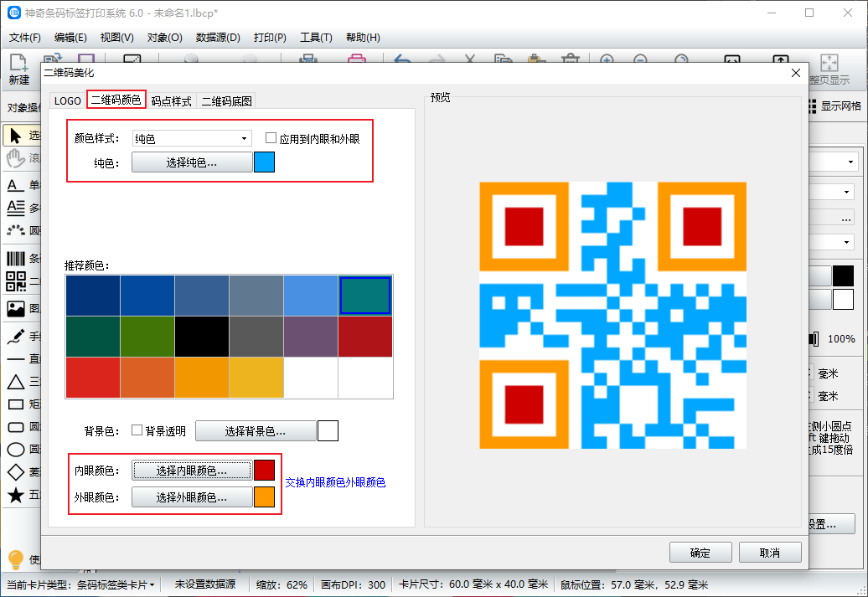Pick the single-line text tool (A icon)

[15, 185]
